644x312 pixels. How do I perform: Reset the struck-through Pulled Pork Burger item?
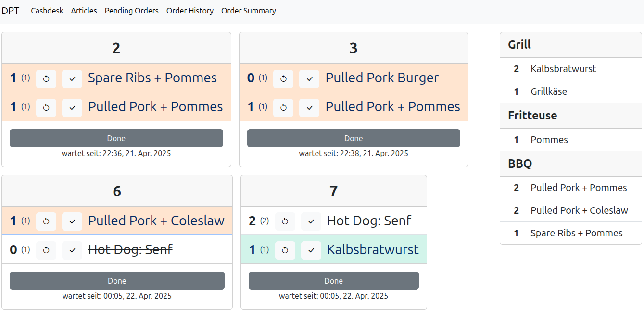coord(283,78)
